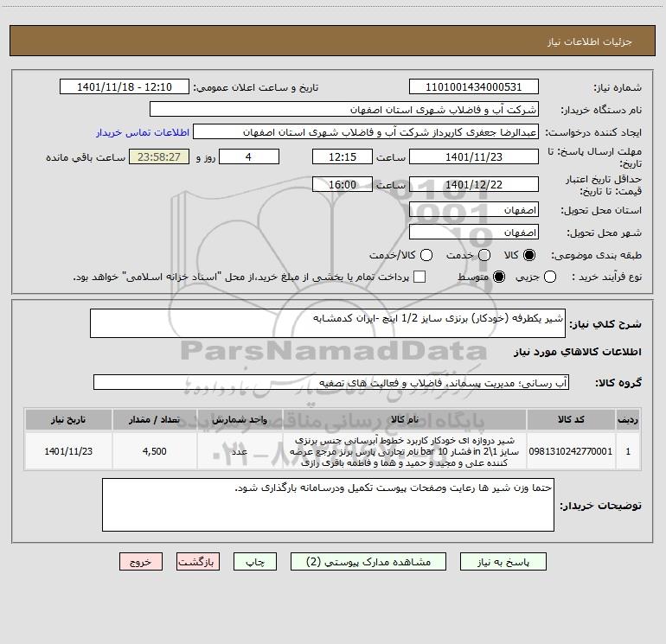Click the گروه کالا field
The image size is (666, 644).
click(331, 382)
